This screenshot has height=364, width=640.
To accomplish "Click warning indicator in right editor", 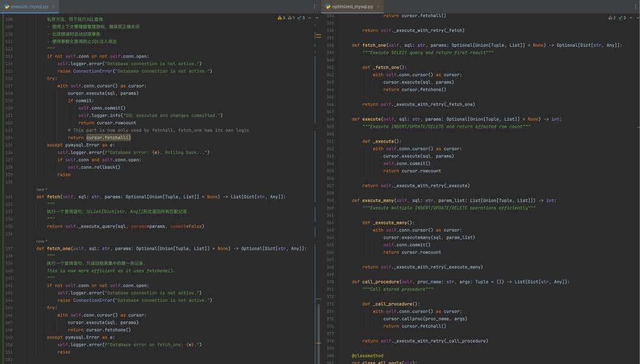I will click(612, 18).
